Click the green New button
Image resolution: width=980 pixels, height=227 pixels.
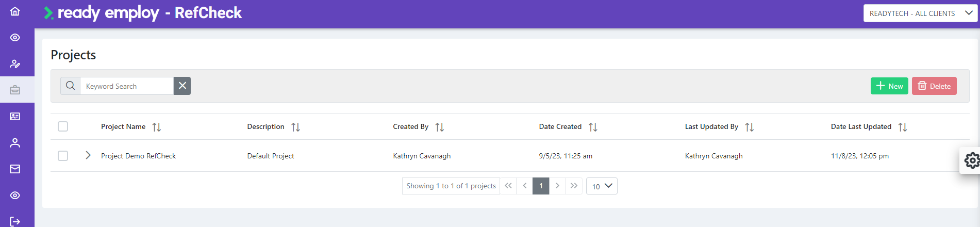pyautogui.click(x=889, y=86)
